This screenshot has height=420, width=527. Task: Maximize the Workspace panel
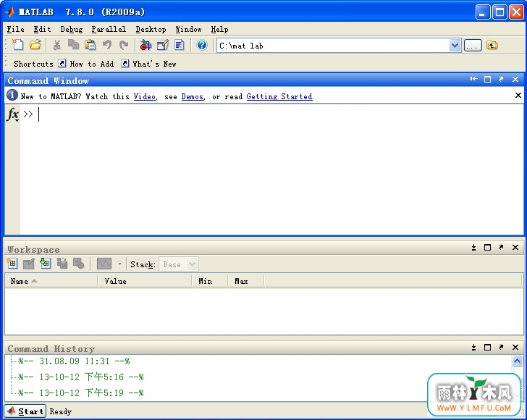pos(487,248)
